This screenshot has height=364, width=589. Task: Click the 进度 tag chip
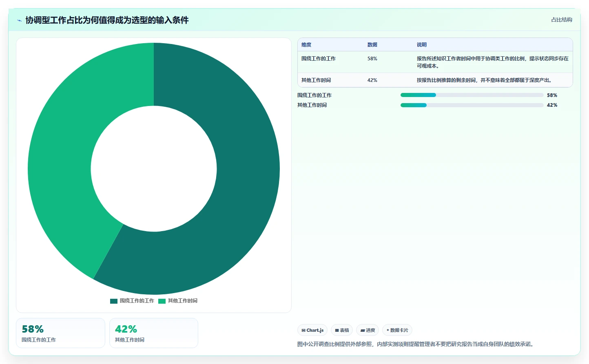368,330
